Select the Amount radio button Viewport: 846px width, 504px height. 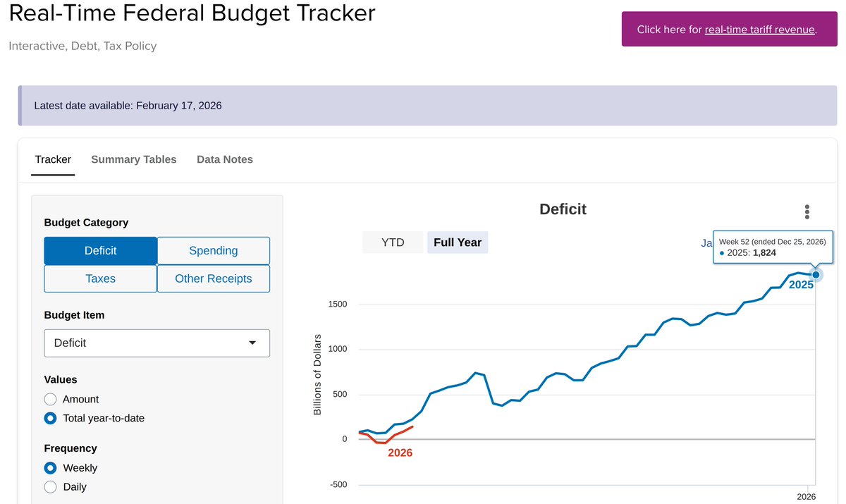(51, 399)
